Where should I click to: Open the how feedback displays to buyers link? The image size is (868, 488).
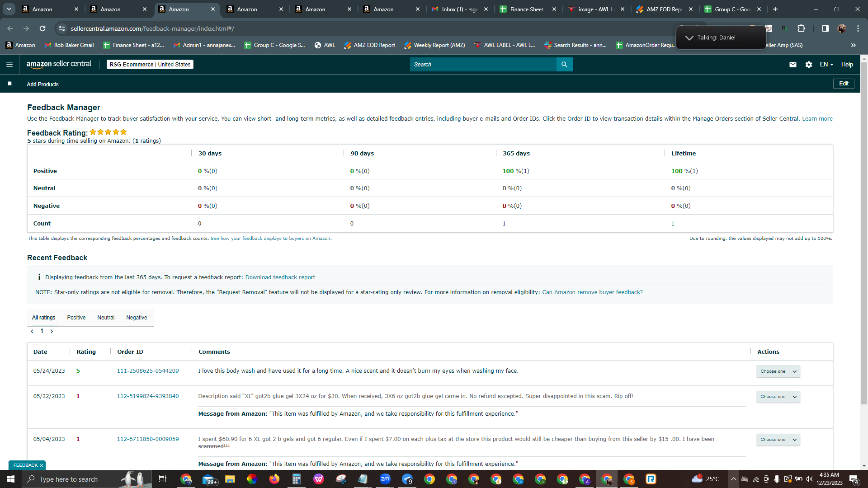[x=270, y=239]
